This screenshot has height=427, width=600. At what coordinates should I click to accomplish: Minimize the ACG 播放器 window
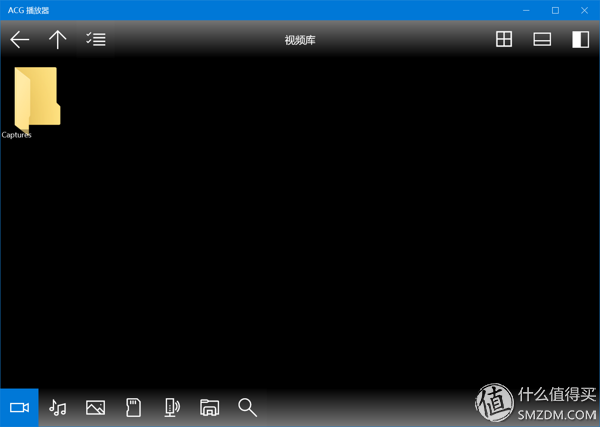[x=526, y=10]
